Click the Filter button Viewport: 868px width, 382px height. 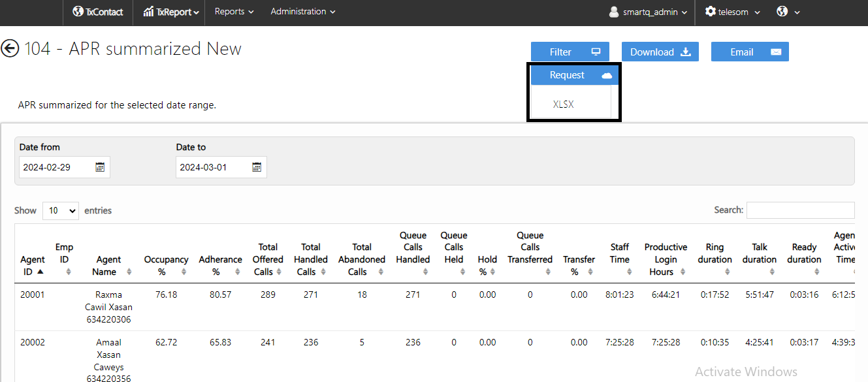click(570, 52)
